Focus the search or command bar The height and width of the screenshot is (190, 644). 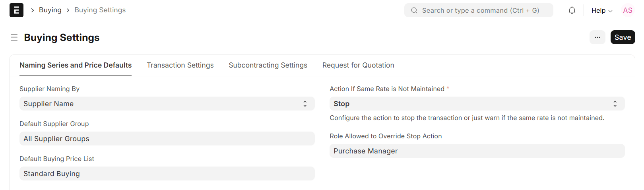[x=479, y=10]
